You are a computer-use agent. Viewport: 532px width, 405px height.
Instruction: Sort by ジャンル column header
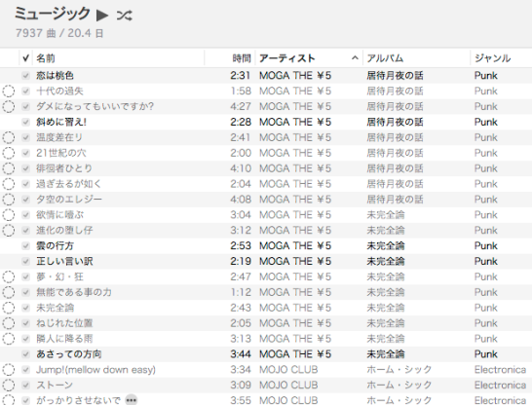coord(493,58)
